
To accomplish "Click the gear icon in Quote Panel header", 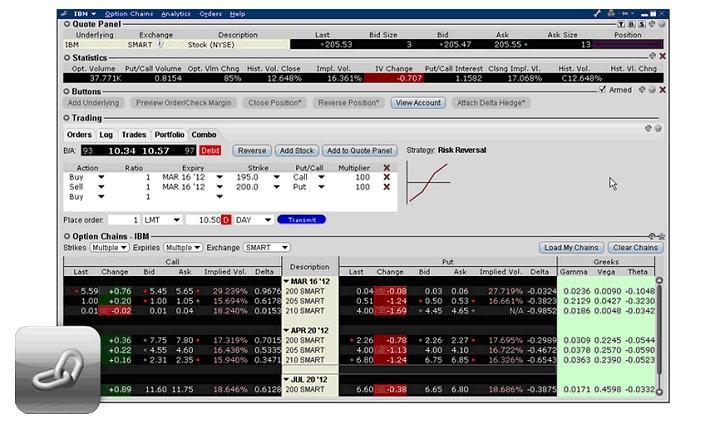I will coord(652,24).
